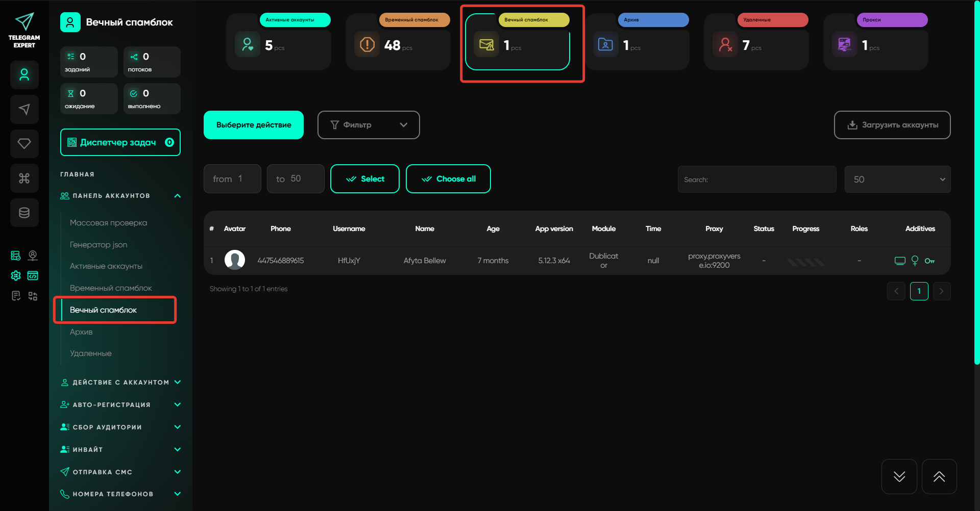The image size is (980, 511).
Task: Open Временный спамблок in sidebar menu
Action: (x=111, y=288)
